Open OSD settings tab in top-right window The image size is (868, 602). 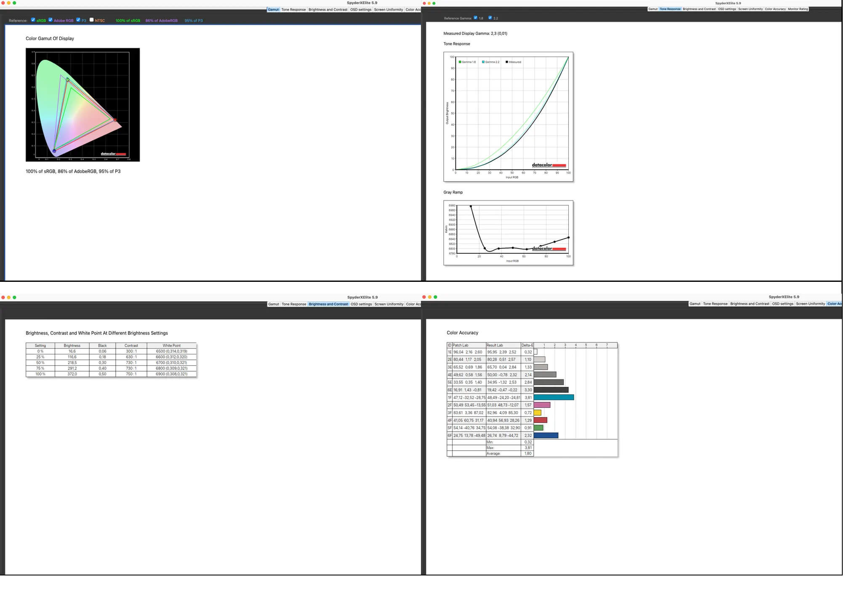tap(727, 9)
